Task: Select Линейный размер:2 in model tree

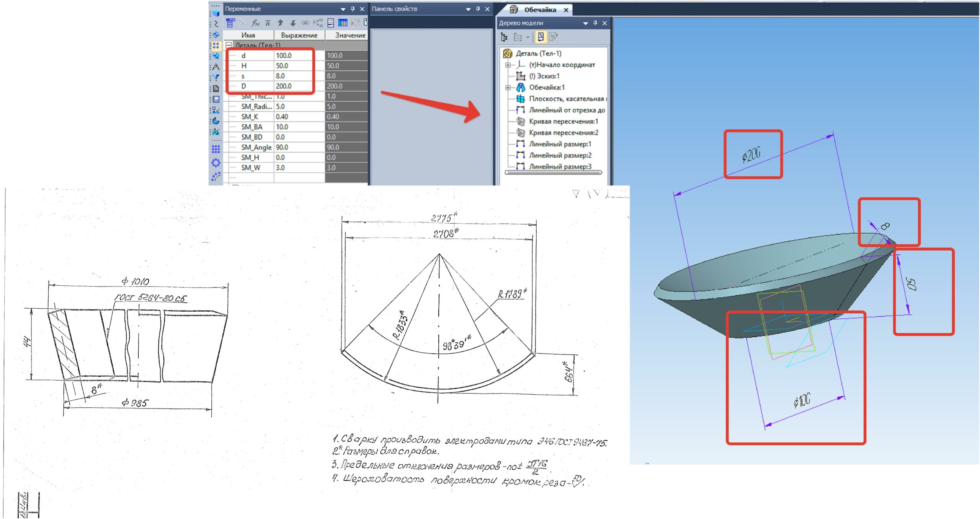Action: click(x=560, y=155)
